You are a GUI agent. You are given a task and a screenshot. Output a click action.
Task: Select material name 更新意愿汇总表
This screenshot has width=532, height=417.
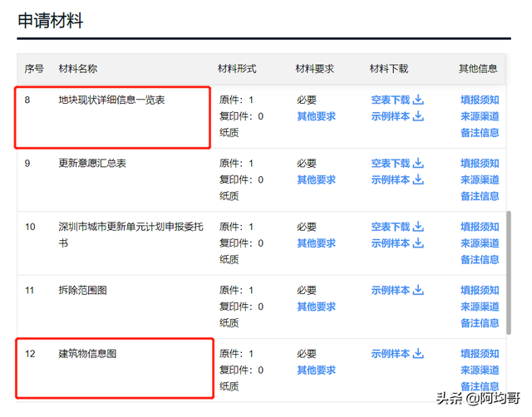coord(92,163)
